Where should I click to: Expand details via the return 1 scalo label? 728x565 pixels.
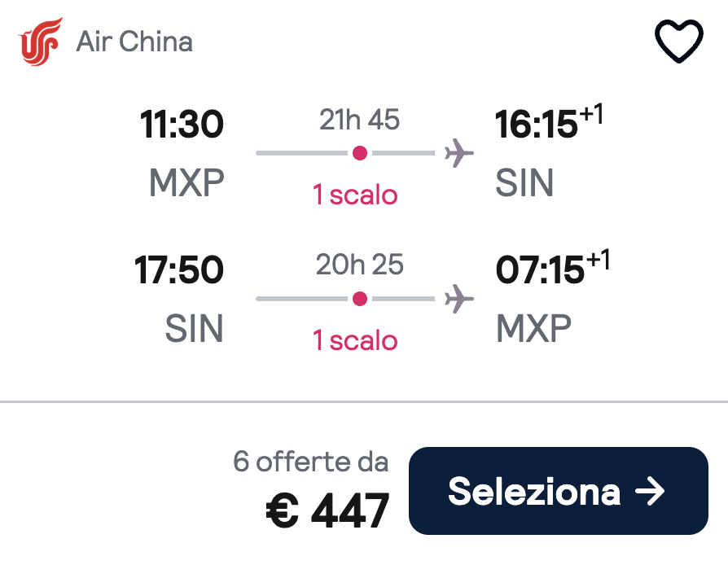pyautogui.click(x=356, y=340)
